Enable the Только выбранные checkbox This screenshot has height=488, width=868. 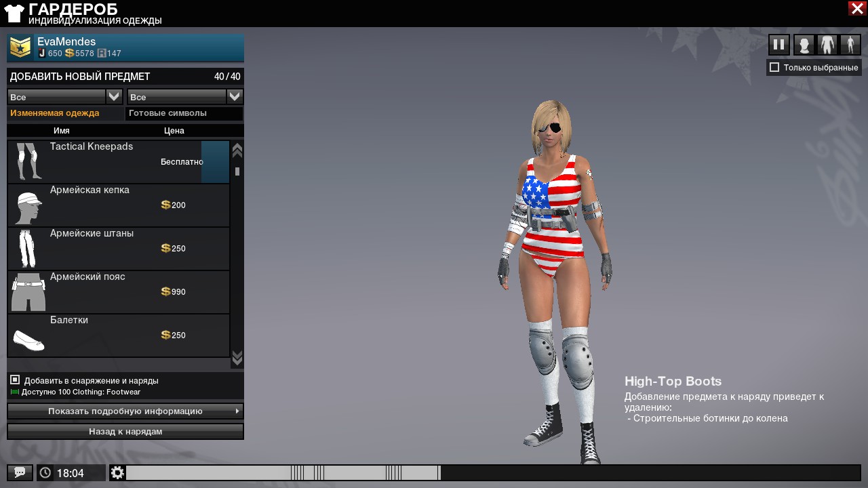tap(774, 67)
